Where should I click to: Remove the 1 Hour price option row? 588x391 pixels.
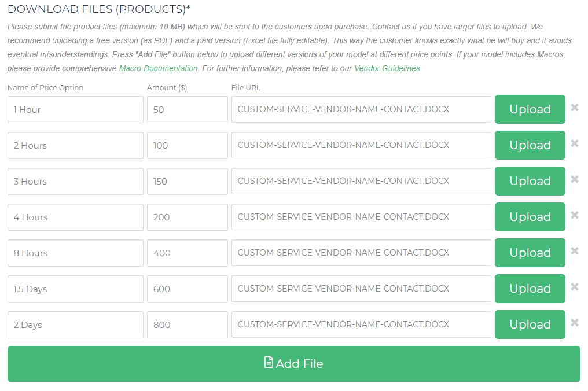tap(575, 108)
